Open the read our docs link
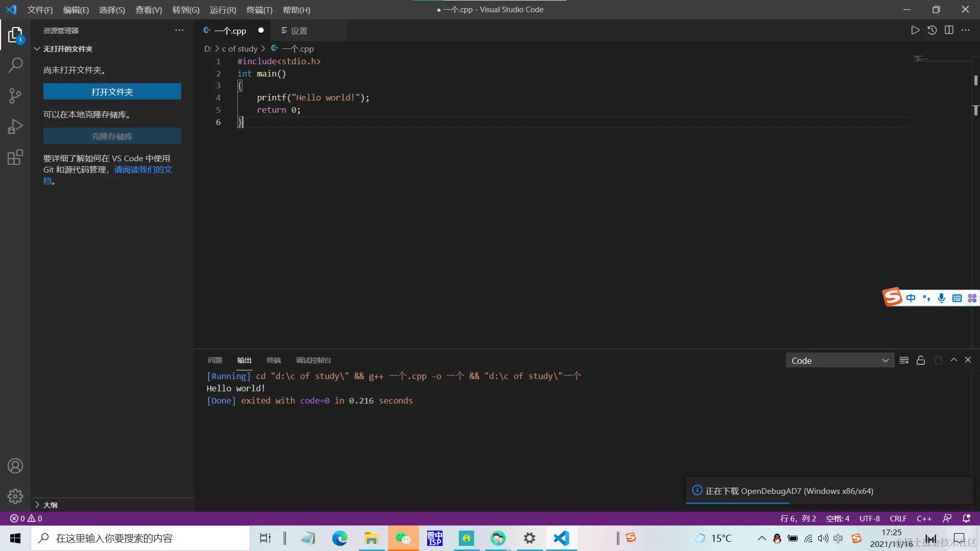The height and width of the screenshot is (551, 980). click(x=143, y=170)
